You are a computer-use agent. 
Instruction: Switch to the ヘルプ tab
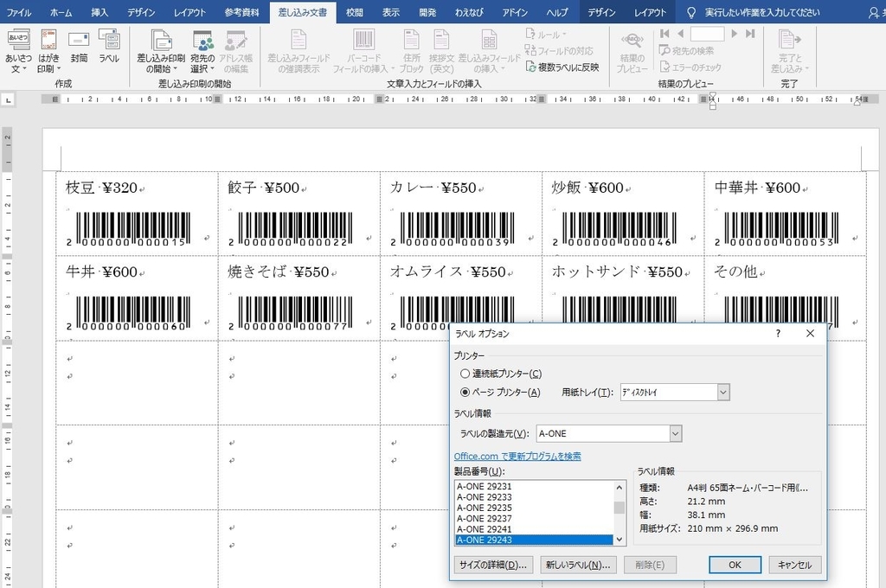556,12
